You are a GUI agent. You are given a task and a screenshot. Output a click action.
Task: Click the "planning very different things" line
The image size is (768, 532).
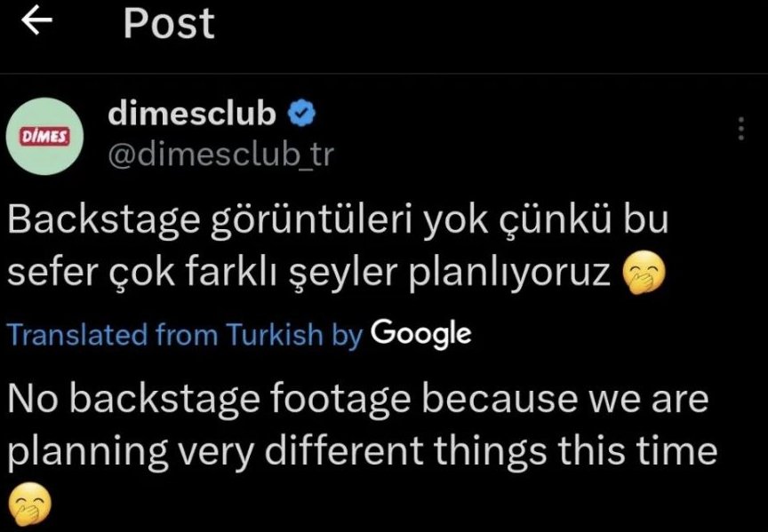(278, 451)
